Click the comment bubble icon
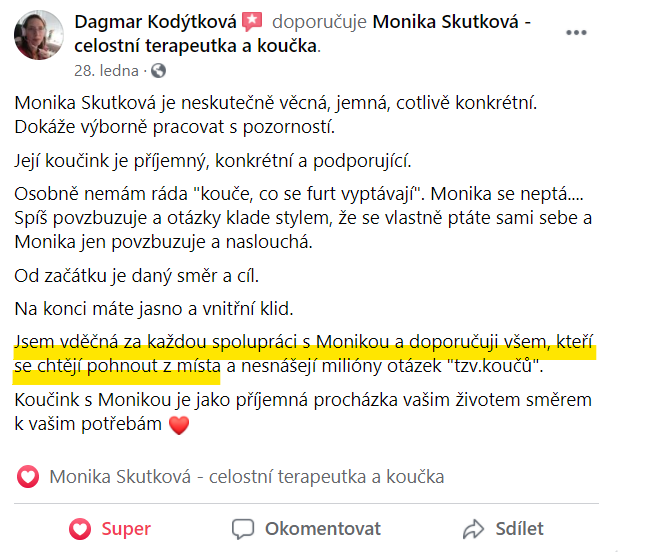The width and height of the screenshot is (672, 552). pos(243,529)
